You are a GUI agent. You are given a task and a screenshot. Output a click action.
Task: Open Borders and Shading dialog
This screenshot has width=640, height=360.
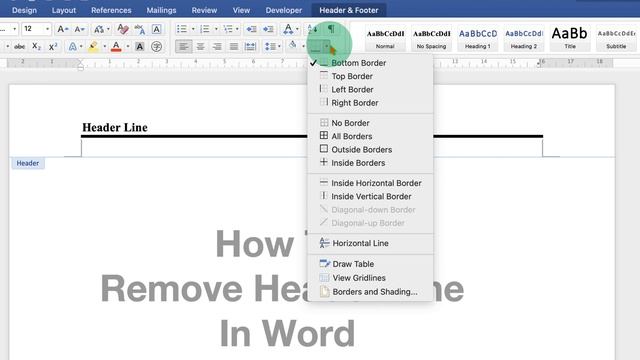tap(370, 292)
